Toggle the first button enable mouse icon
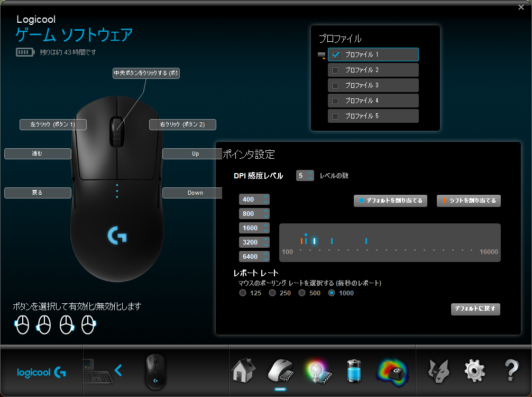 tap(22, 324)
